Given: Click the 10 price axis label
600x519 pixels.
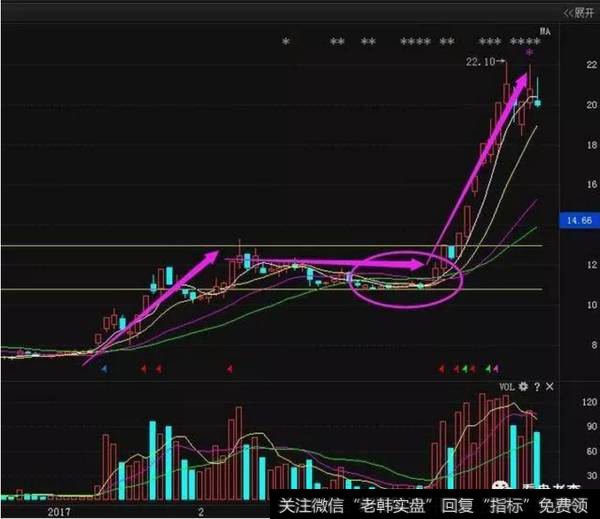Looking at the screenshot, I should point(591,305).
